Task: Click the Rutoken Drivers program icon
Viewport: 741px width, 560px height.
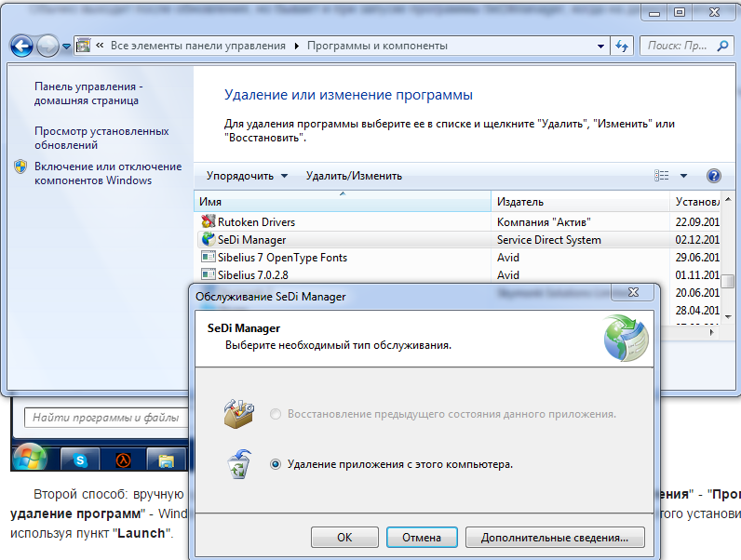Action: point(208,221)
